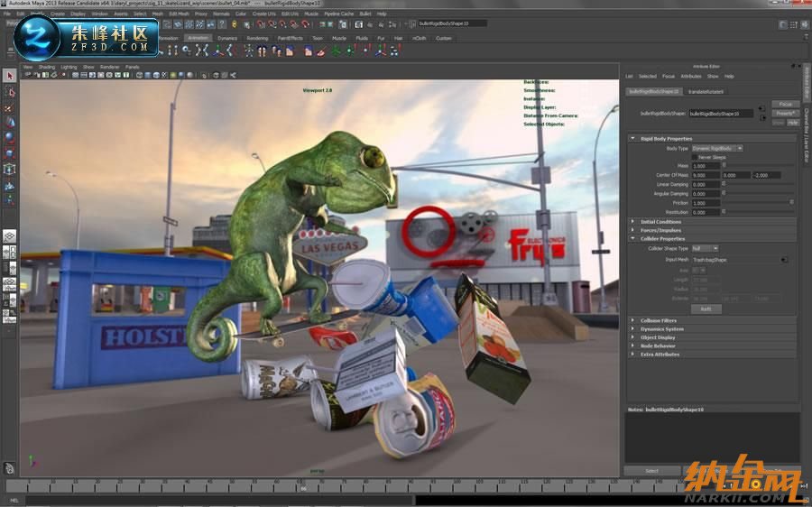Viewport: 812px width, 507px height.
Task: Switch to the Rendering shelf tab
Action: coord(257,38)
